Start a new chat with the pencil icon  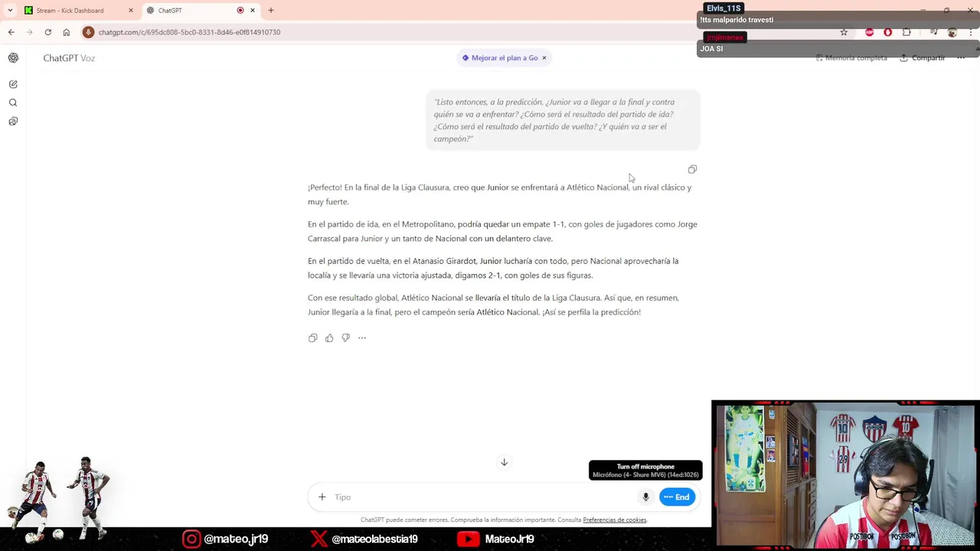[13, 84]
